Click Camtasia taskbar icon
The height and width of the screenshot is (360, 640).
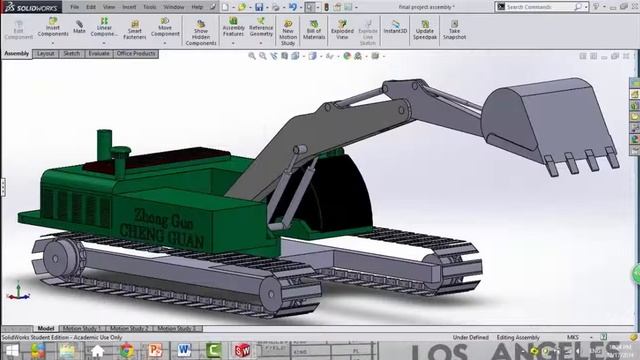coord(213,351)
